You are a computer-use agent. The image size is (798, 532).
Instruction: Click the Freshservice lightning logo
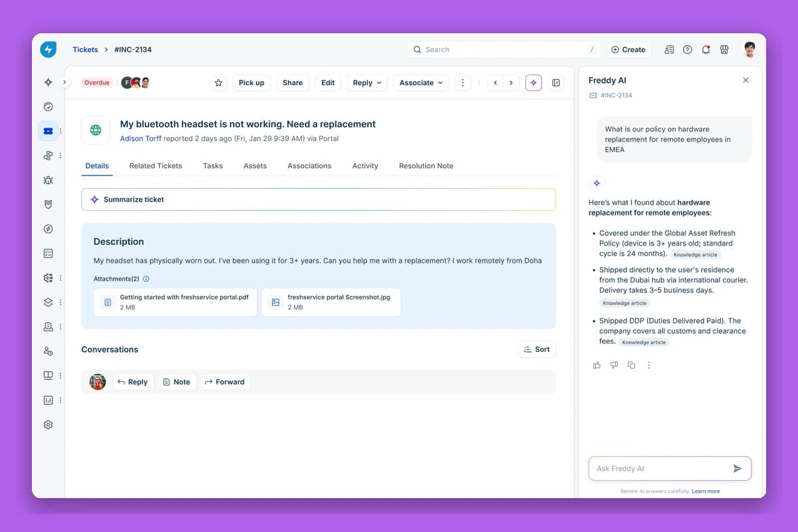48,49
